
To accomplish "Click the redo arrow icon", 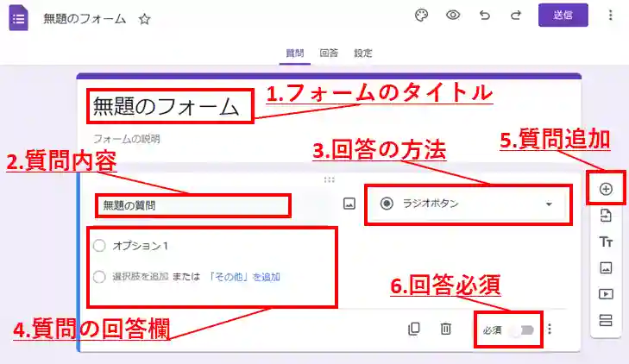I will (516, 16).
